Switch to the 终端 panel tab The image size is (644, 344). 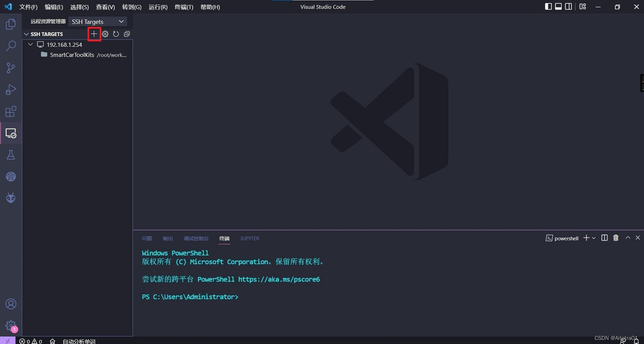click(x=224, y=239)
